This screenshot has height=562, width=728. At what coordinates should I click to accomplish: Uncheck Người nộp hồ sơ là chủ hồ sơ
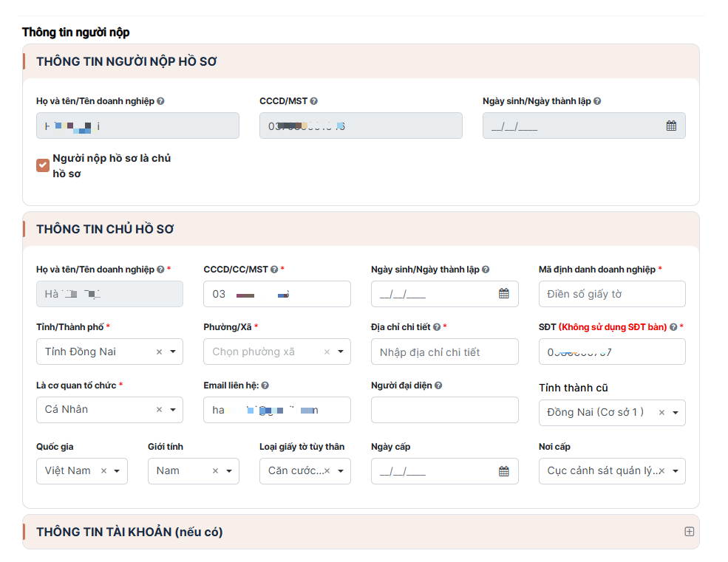[x=43, y=165]
